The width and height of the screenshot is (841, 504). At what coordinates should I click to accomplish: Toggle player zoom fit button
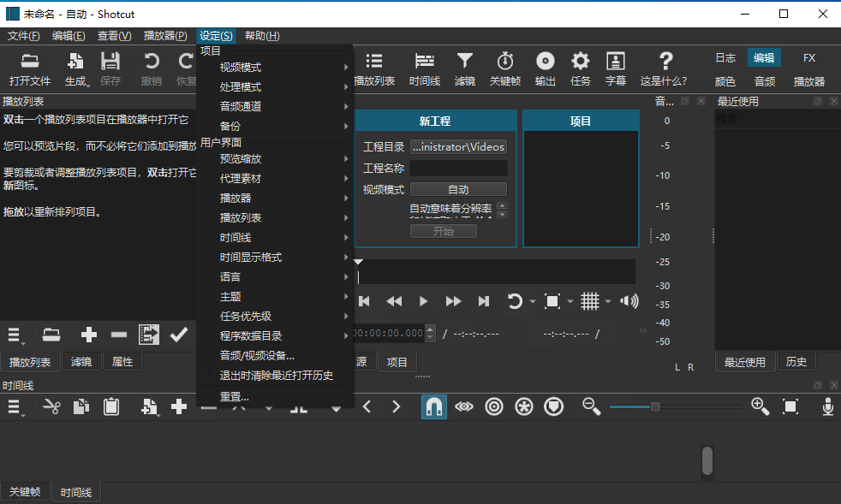point(552,301)
